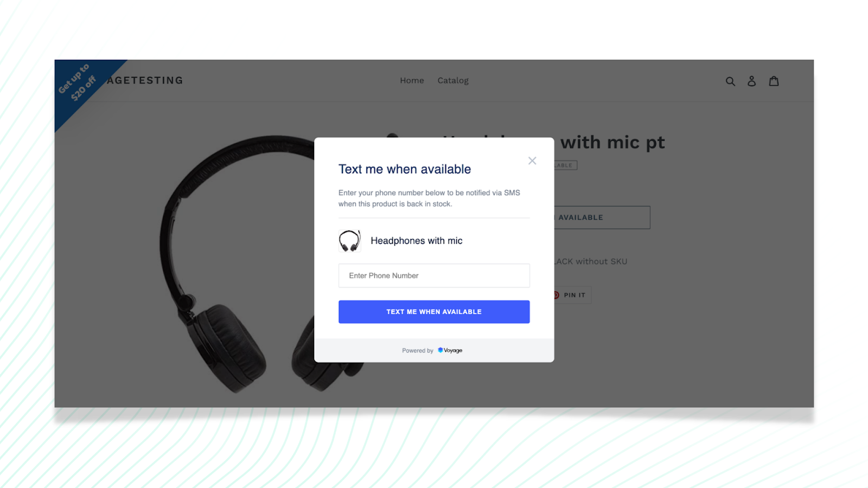Open the Catalog menu item
This screenshot has height=488, width=868.
[x=453, y=80]
